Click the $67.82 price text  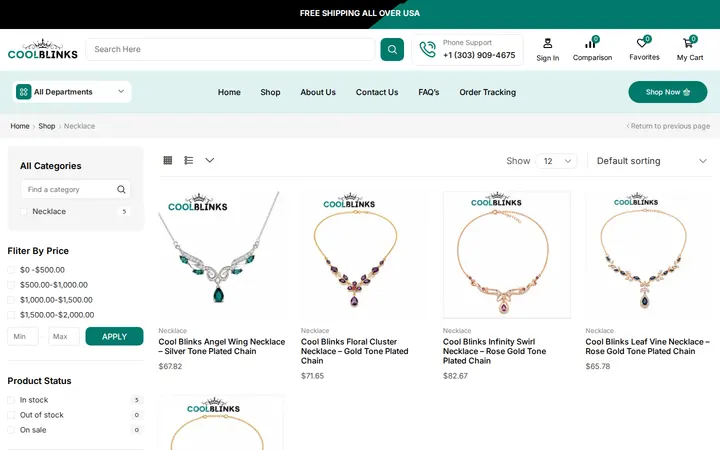click(x=170, y=366)
